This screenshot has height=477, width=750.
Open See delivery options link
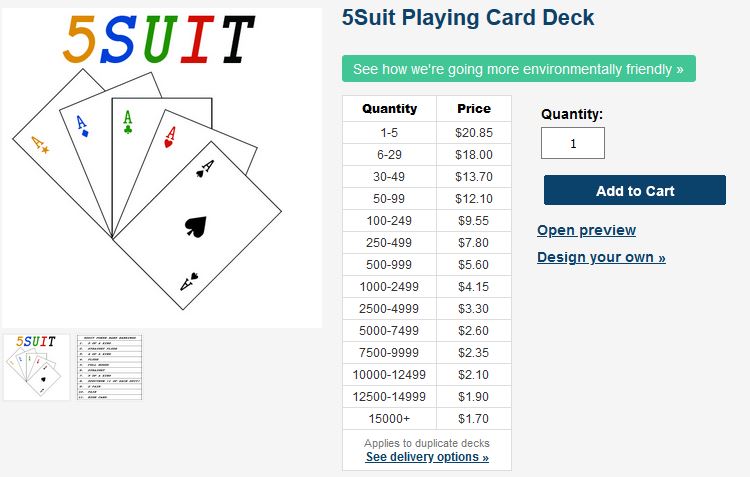coord(427,457)
